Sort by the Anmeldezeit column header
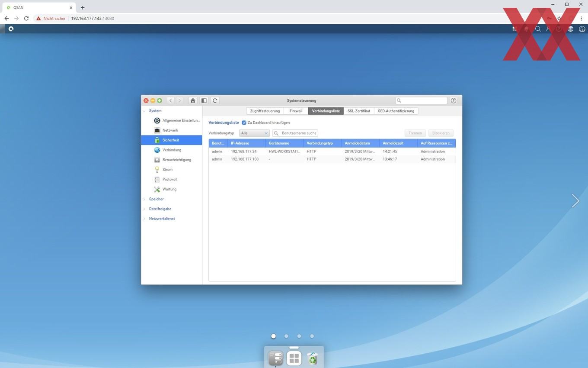The image size is (588, 368). pos(398,143)
